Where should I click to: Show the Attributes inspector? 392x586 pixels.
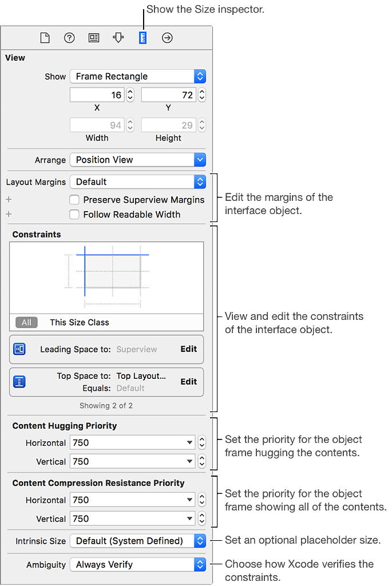point(118,38)
